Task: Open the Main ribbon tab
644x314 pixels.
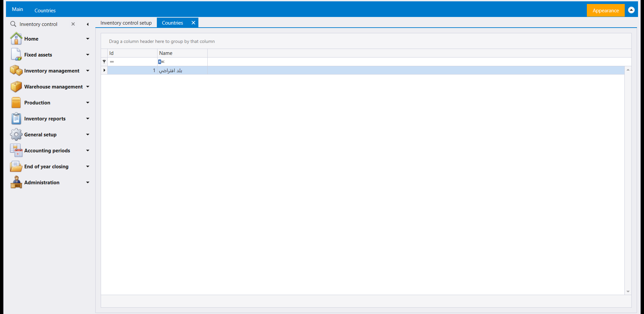Action: [x=18, y=9]
